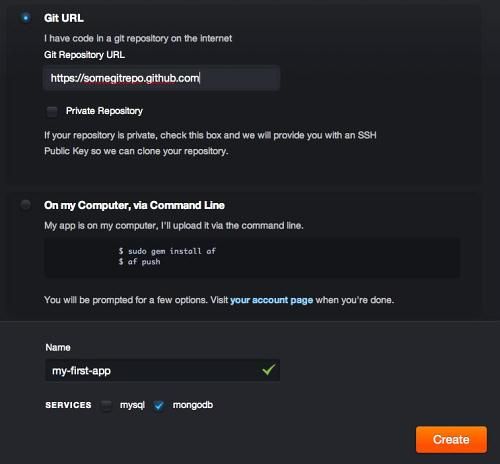
Task: Click the sudo gem install af command
Action: [167, 251]
